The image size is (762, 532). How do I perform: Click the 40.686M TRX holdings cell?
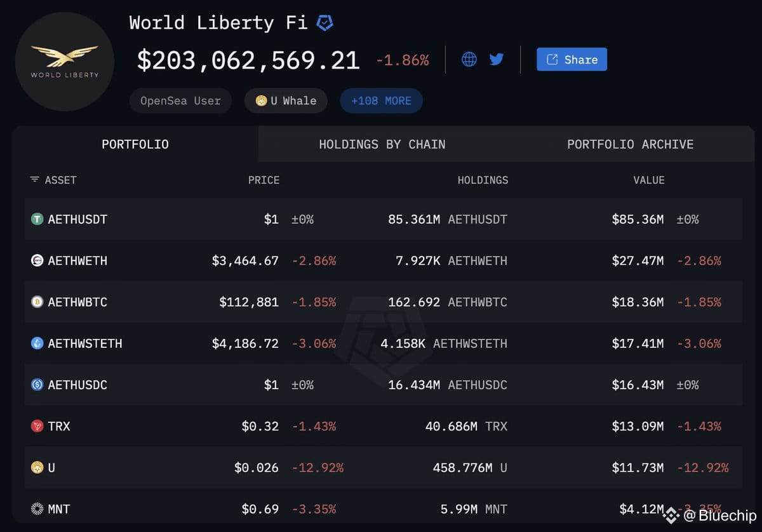click(467, 426)
